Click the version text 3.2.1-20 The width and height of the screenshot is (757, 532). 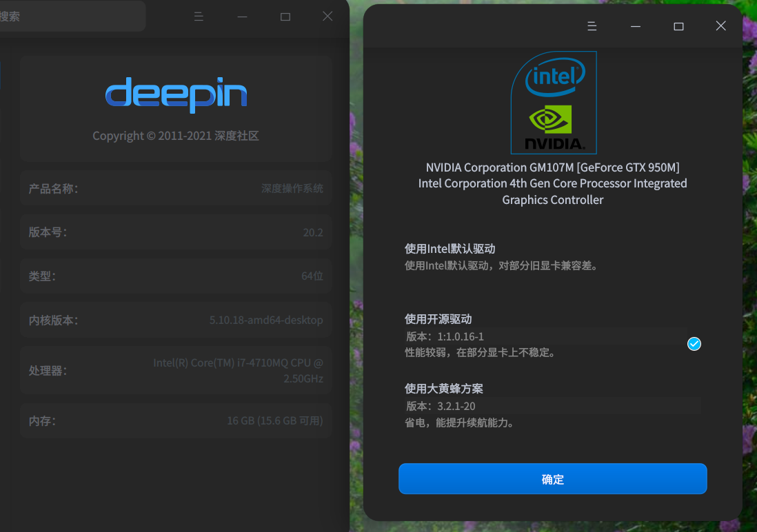tap(456, 406)
